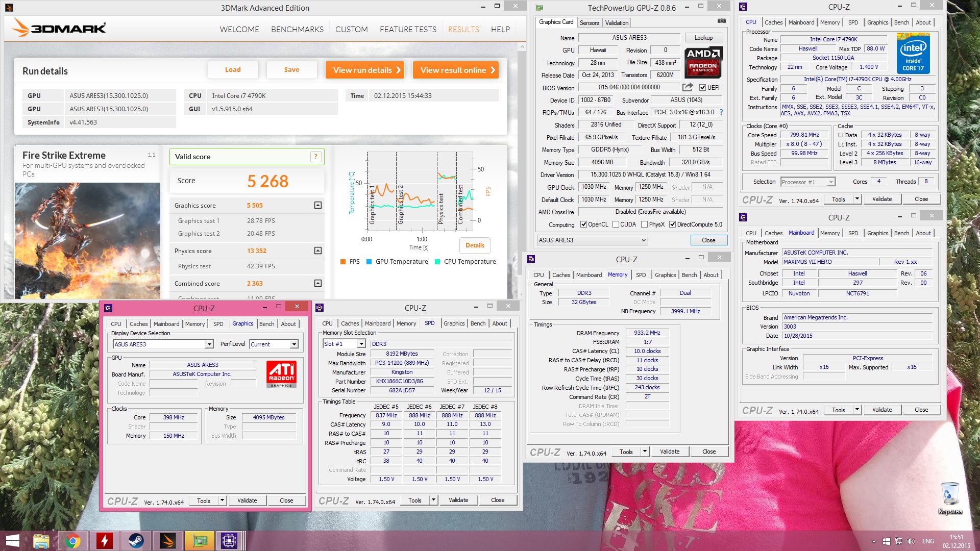This screenshot has height=551, width=980.
Task: Click the GPU-Z Name field showing ASUS ARES3
Action: (629, 38)
